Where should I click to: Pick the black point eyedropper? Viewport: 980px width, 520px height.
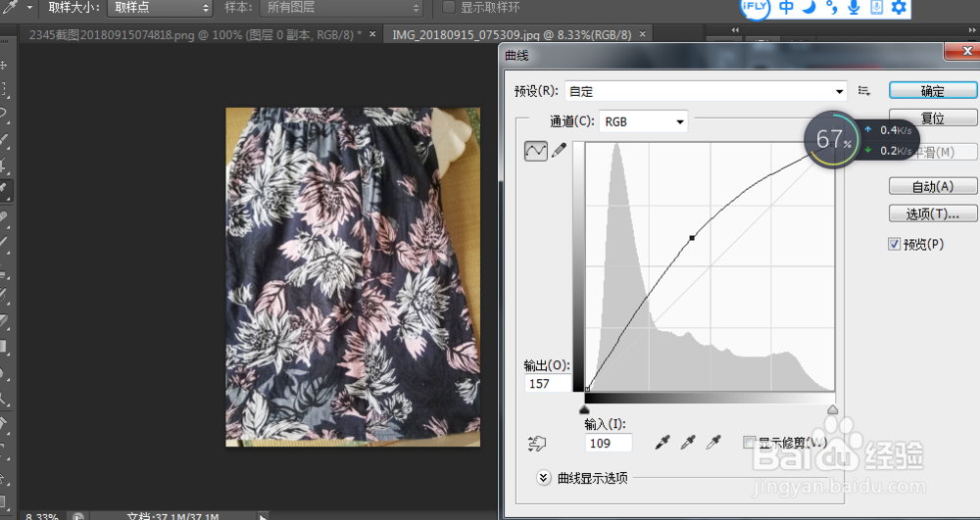pyautogui.click(x=662, y=443)
